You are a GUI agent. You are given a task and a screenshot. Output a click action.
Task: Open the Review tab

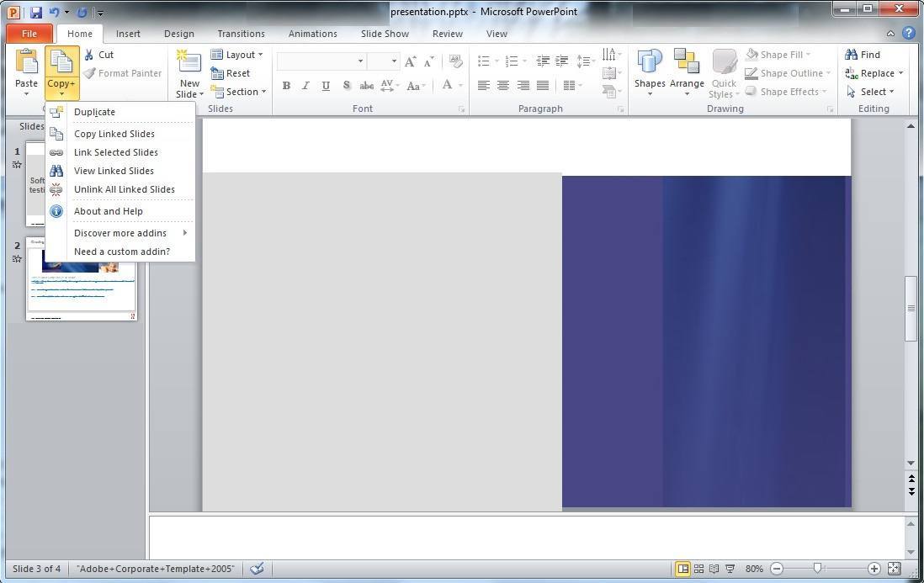click(x=447, y=34)
